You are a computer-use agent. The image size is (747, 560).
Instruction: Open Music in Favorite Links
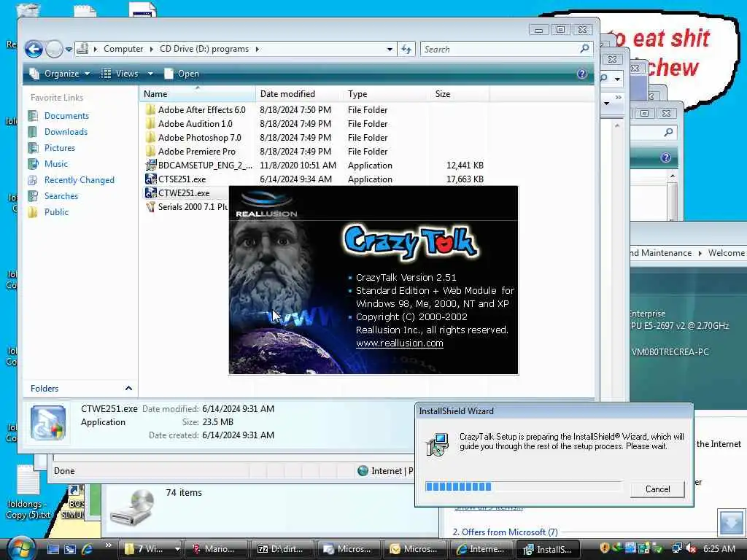click(x=55, y=164)
